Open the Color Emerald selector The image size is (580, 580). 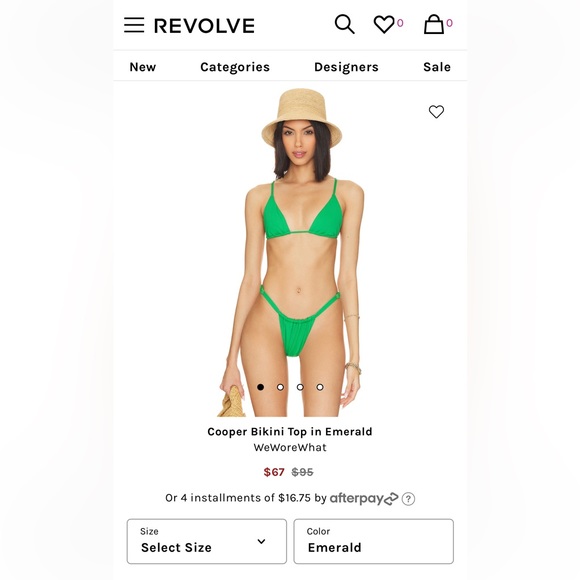pos(374,541)
